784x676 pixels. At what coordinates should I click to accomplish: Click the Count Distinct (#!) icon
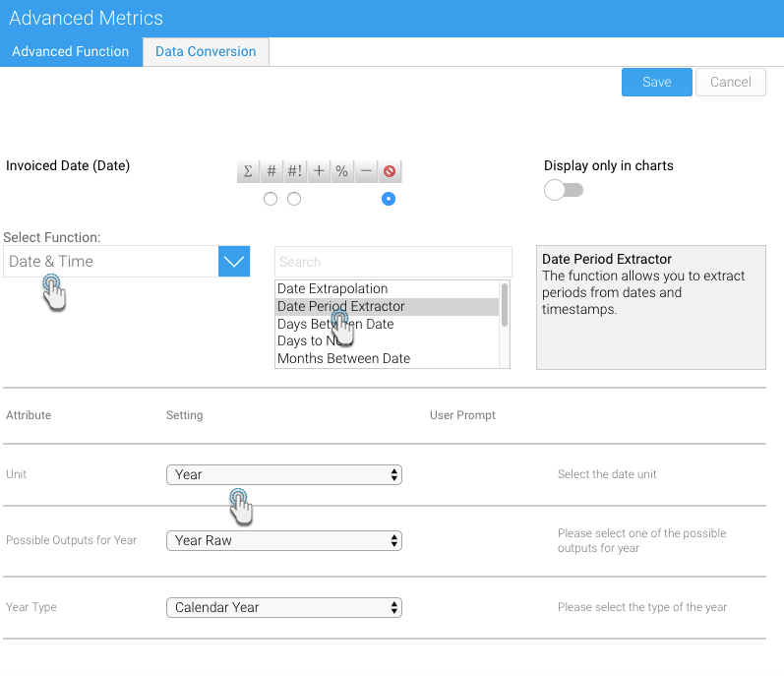pos(294,171)
